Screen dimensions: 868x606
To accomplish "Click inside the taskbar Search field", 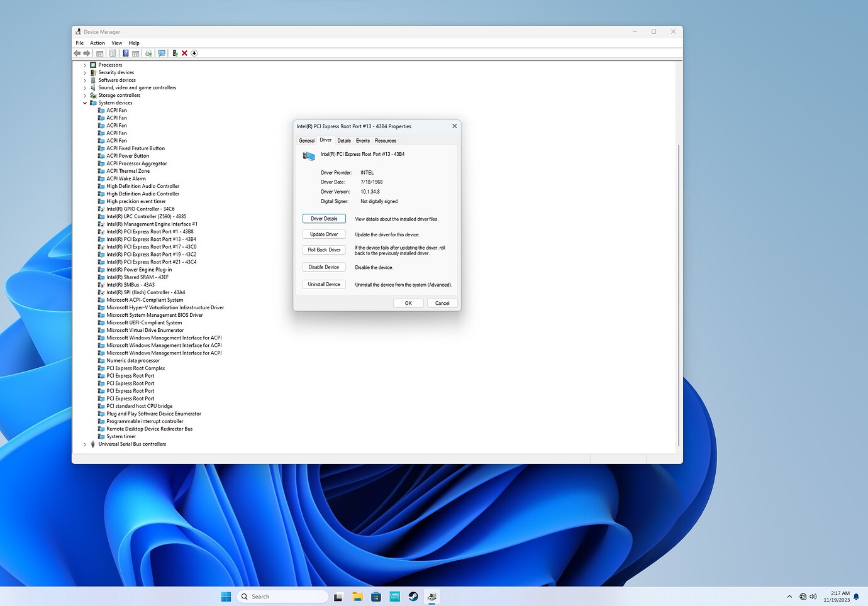I will click(282, 596).
